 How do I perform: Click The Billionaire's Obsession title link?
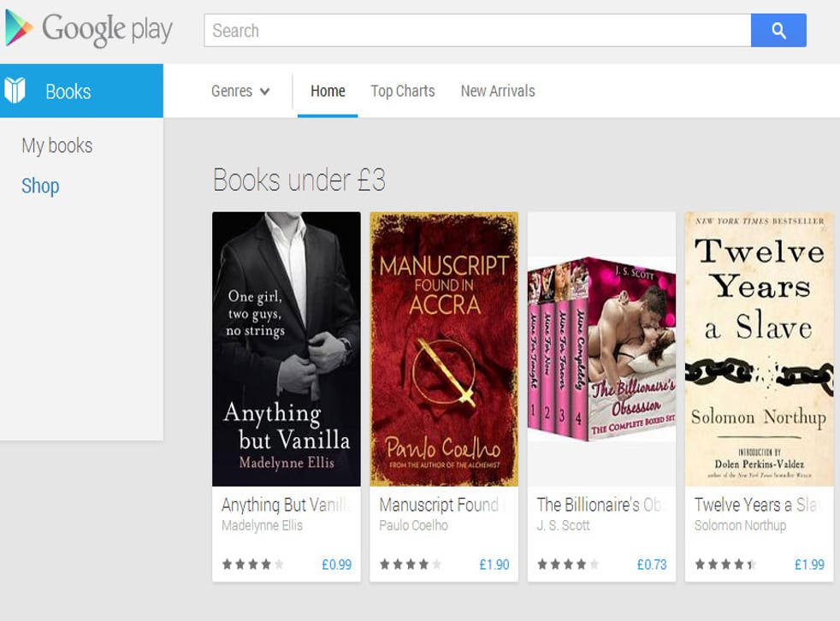click(600, 505)
